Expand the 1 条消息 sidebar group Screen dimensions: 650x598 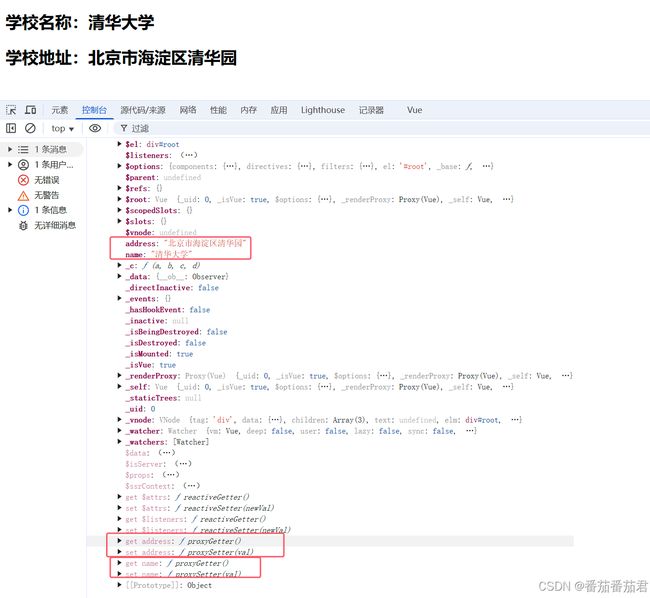[10, 150]
